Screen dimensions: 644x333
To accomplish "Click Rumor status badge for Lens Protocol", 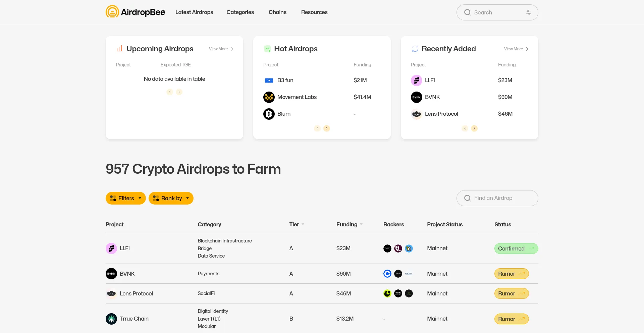I will 512,293.
